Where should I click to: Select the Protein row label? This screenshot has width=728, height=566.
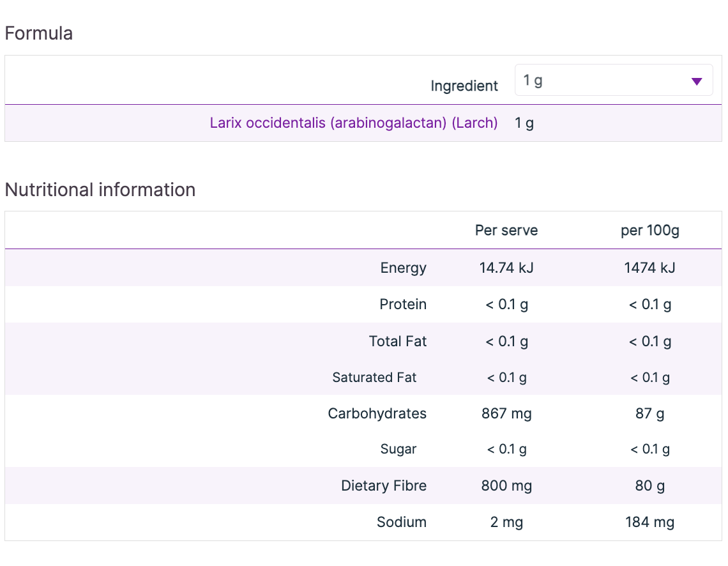[403, 304]
